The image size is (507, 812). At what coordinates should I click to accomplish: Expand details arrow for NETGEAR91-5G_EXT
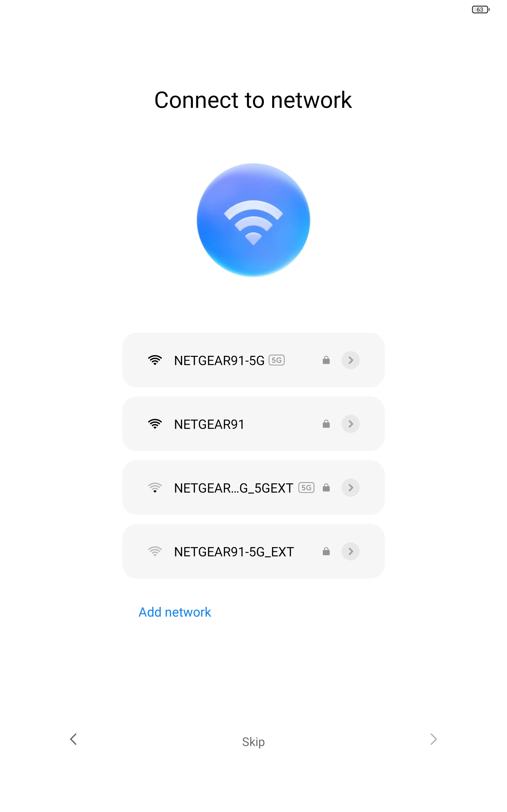[351, 551]
